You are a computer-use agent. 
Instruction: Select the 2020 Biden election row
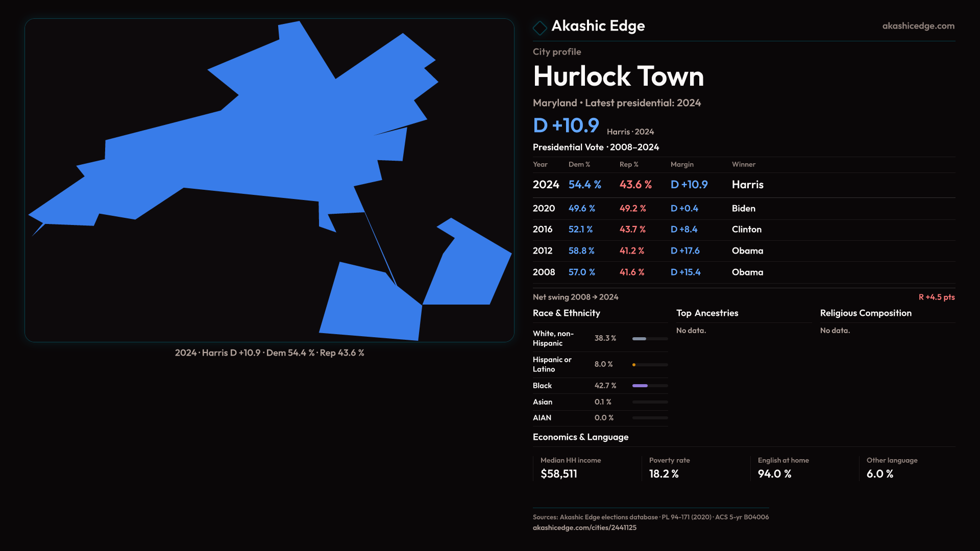(743, 209)
